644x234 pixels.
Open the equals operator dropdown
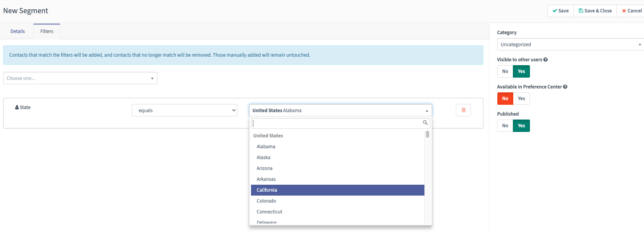(x=185, y=110)
